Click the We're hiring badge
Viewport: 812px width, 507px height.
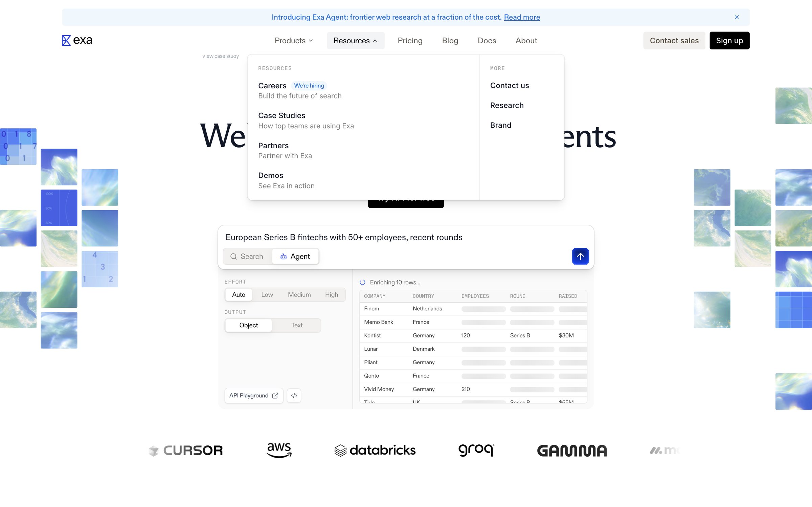(x=309, y=86)
